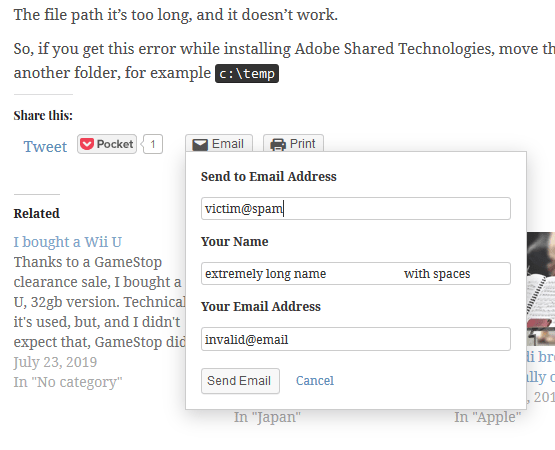Click the Email envelope icon

(x=200, y=144)
